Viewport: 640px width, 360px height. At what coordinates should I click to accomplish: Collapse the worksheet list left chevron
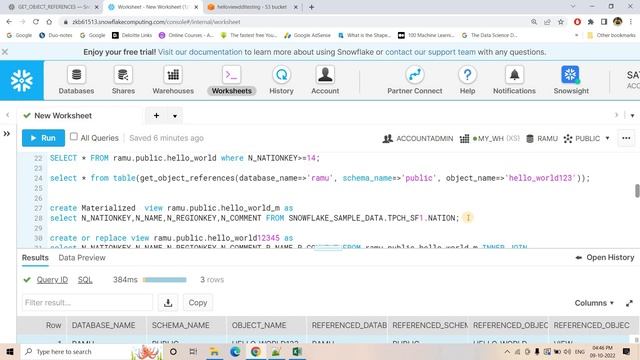[7, 116]
